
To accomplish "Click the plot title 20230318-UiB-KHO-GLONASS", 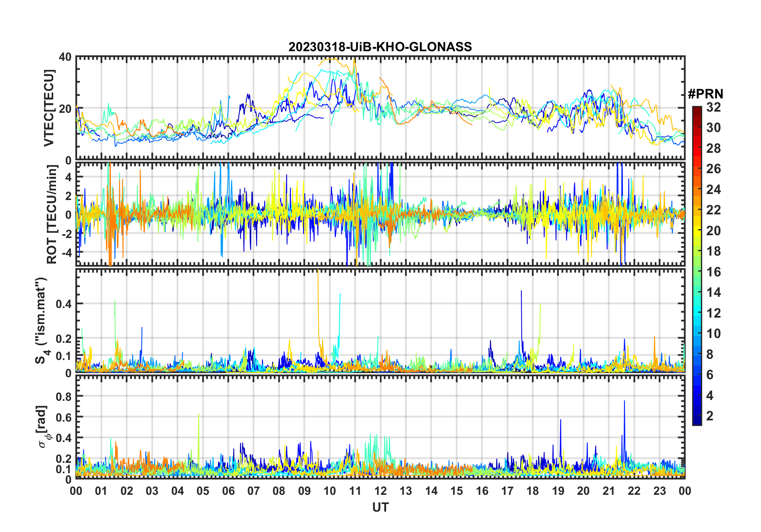I will 380,47.
